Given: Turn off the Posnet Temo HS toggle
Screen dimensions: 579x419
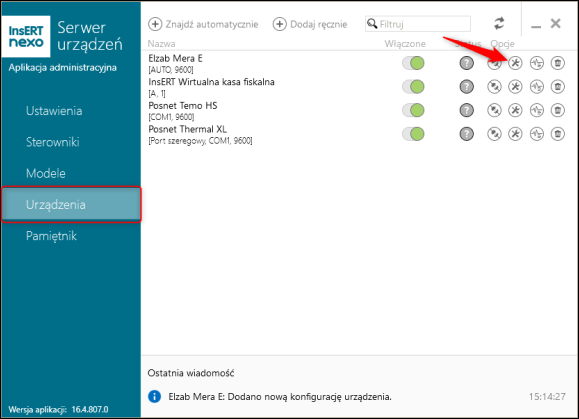Looking at the screenshot, I should click(x=414, y=110).
